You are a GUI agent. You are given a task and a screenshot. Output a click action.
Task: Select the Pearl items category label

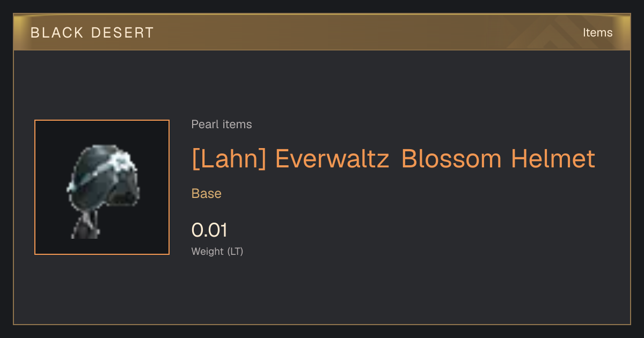click(x=222, y=124)
